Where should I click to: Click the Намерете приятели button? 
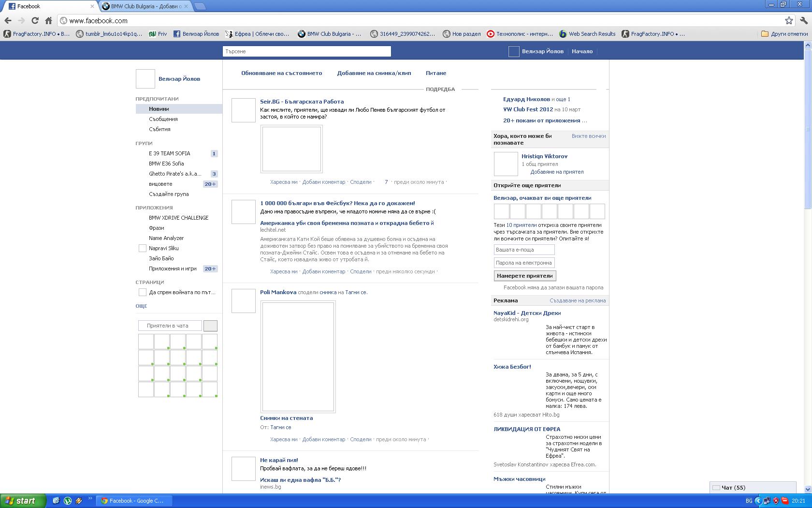coord(525,276)
